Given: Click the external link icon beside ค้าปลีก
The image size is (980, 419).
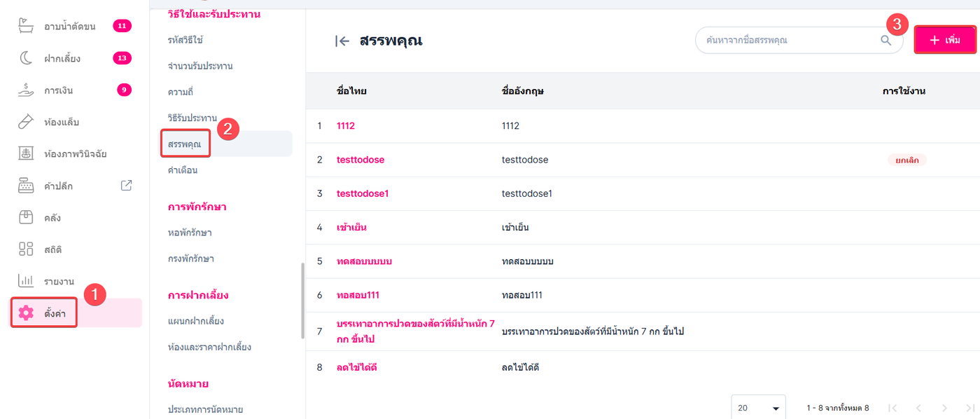Looking at the screenshot, I should 127,186.
